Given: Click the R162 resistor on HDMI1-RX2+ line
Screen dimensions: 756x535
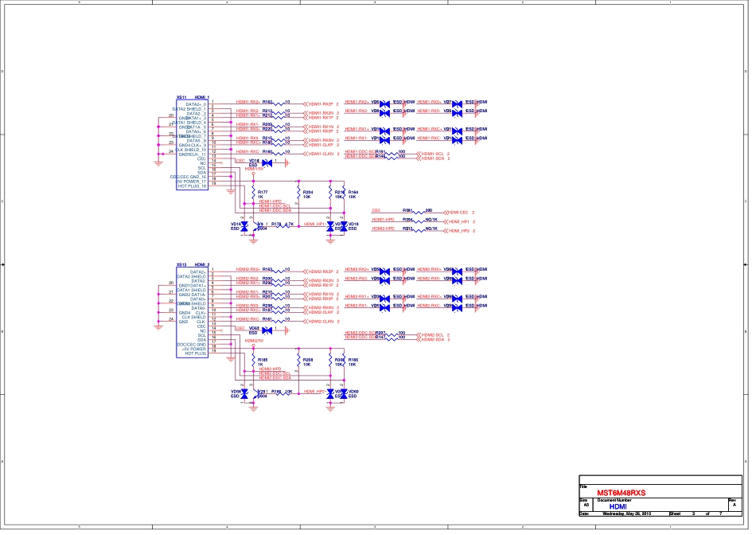Looking at the screenshot, I should (279, 103).
